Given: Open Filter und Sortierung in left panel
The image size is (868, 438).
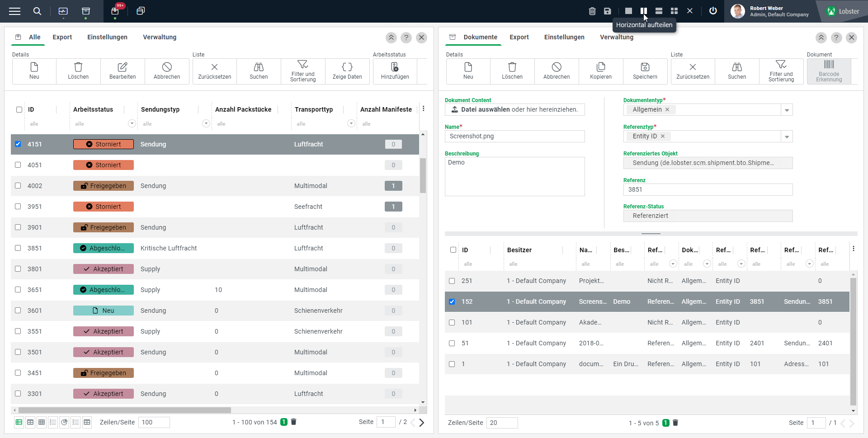Looking at the screenshot, I should click(303, 71).
